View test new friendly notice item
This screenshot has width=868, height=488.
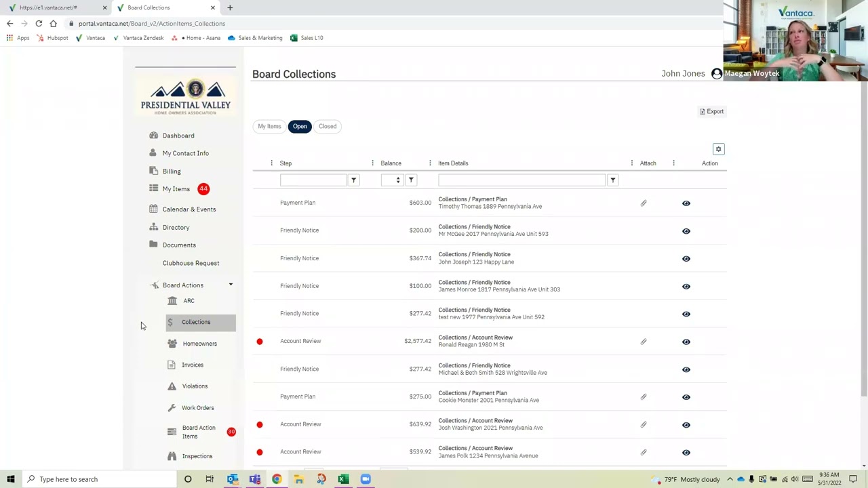pos(686,314)
